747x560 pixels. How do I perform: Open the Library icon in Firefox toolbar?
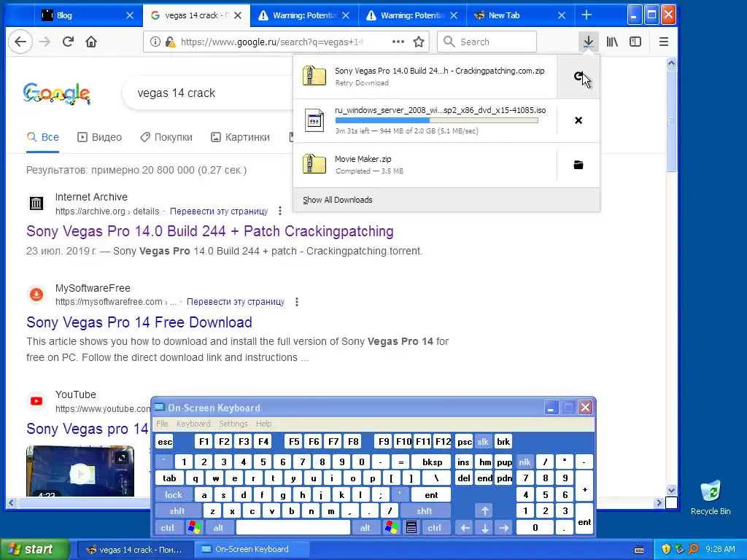pyautogui.click(x=612, y=42)
